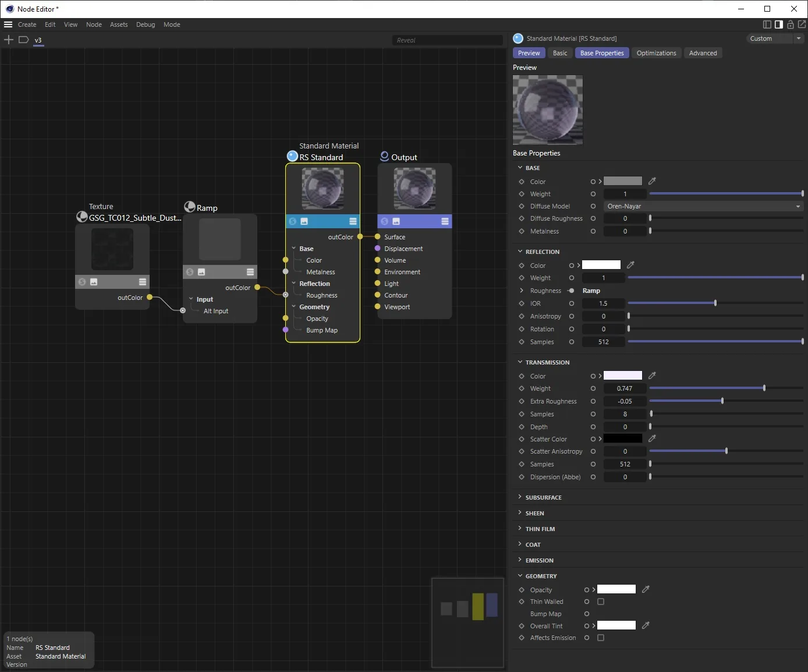808x672 pixels.
Task: Click the Transmission Weight value field
Action: tap(625, 388)
